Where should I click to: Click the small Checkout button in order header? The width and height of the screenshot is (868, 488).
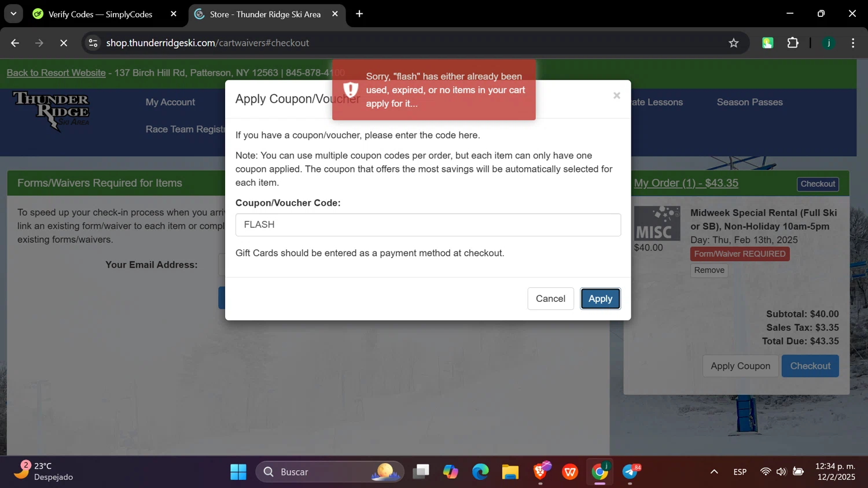tap(818, 184)
